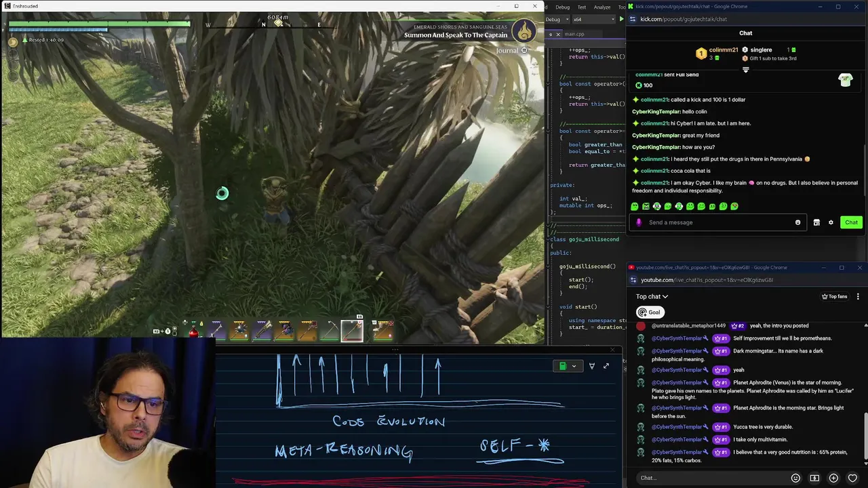
Task: Close the pinned tab left of main.cpp
Action: [x=558, y=34]
